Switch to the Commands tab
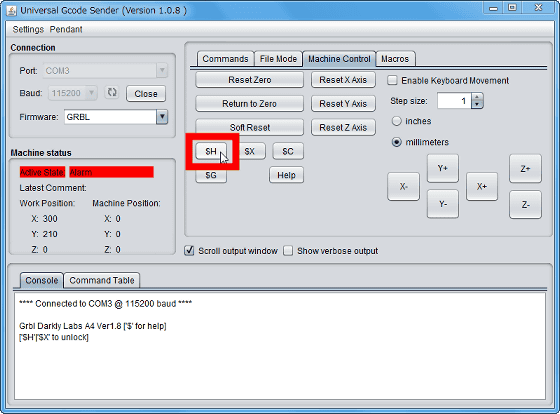 [225, 59]
